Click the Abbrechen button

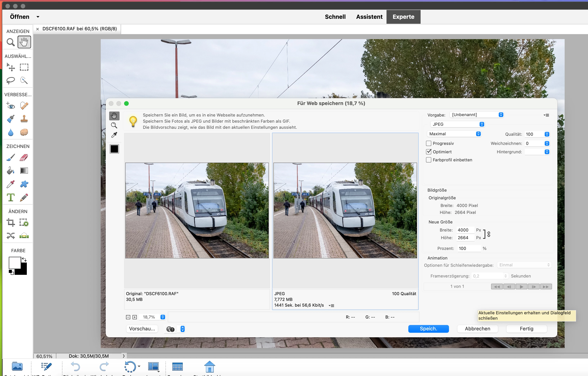pyautogui.click(x=477, y=329)
